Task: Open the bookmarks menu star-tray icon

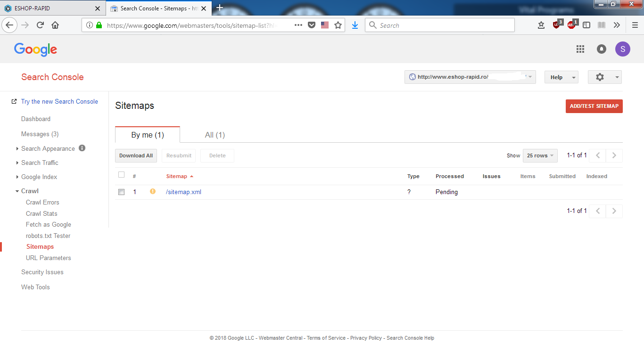Action: (x=541, y=25)
